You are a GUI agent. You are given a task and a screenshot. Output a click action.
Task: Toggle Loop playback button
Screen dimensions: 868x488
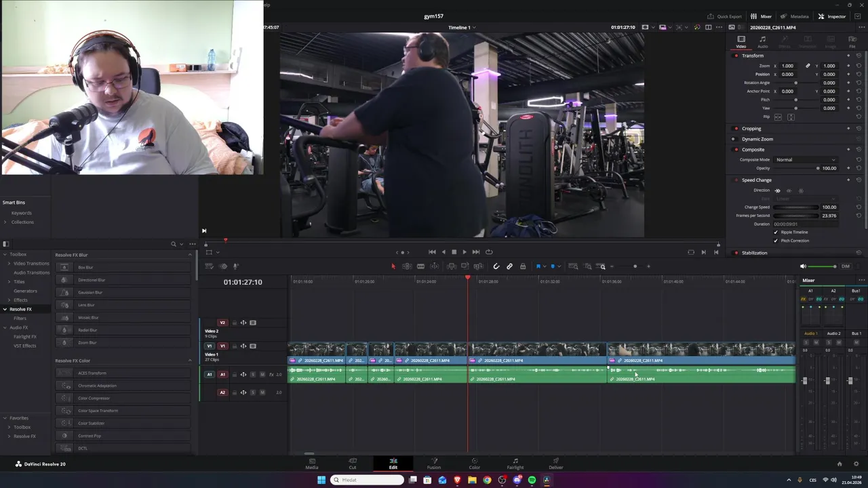489,252
